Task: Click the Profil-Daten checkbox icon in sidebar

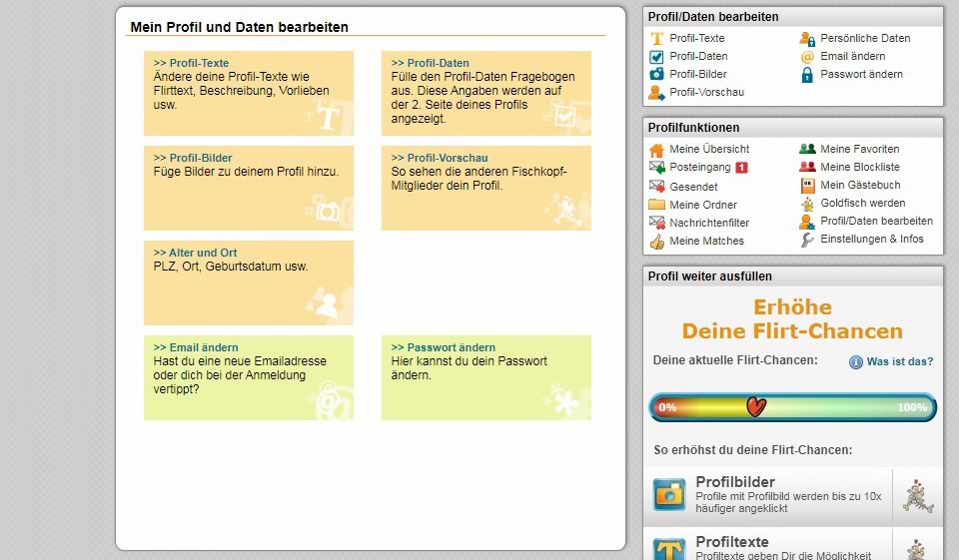Action: (x=656, y=57)
